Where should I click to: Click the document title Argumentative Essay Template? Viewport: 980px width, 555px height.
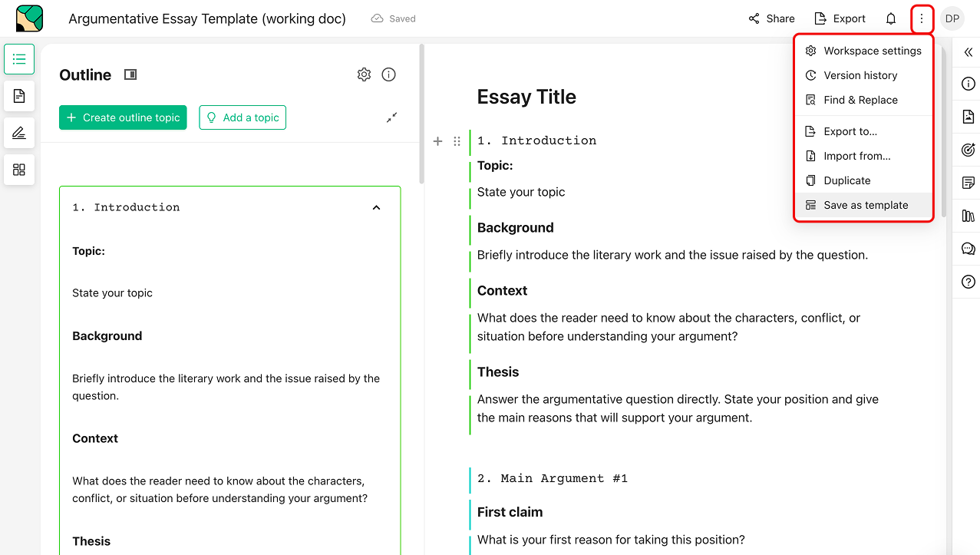207,18
